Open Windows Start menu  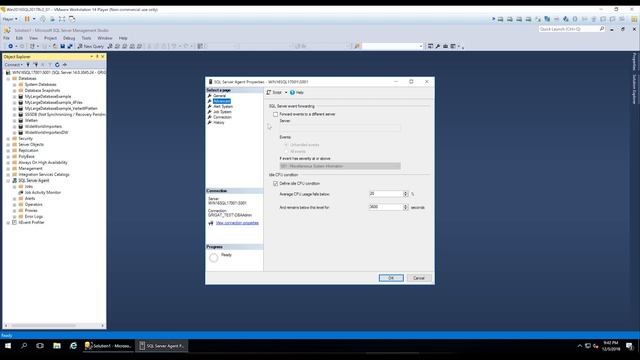[8, 346]
